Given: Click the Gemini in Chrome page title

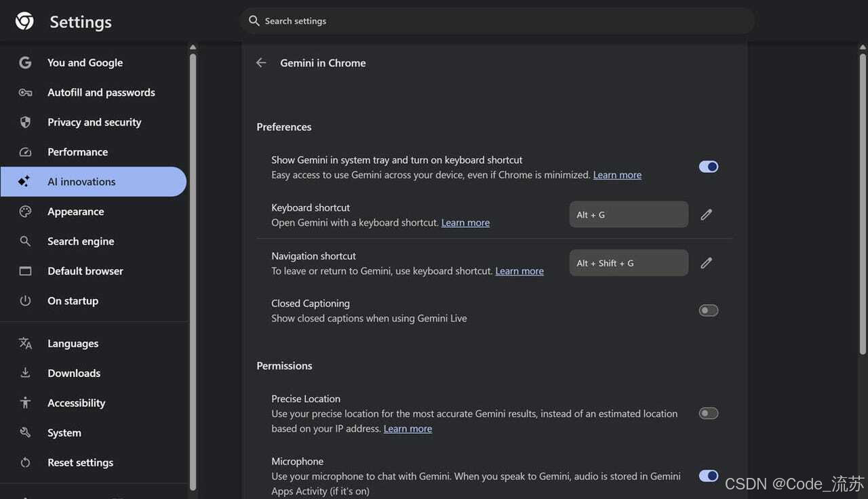Looking at the screenshot, I should [x=323, y=62].
